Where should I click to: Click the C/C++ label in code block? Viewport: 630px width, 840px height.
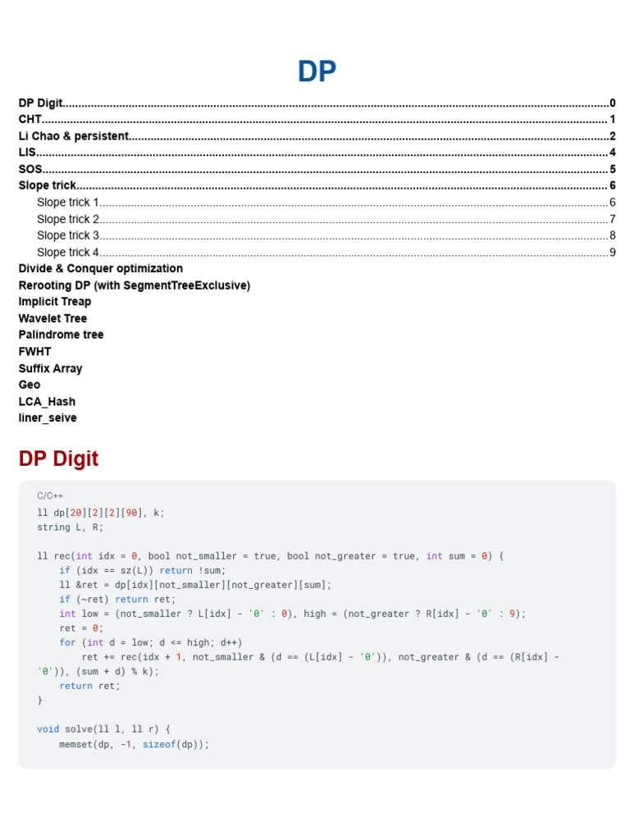[50, 496]
